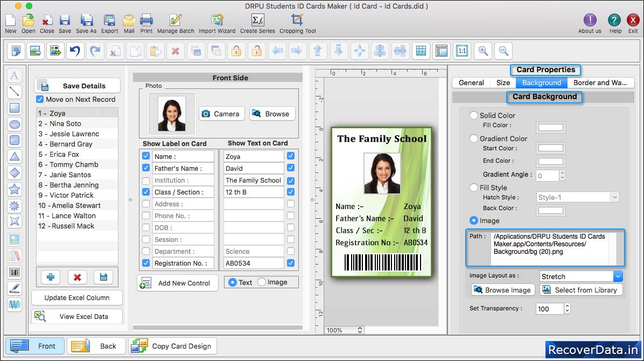This screenshot has width=644, height=361.
Task: Click the Zoom Out magnifier icon
Action: (x=503, y=51)
